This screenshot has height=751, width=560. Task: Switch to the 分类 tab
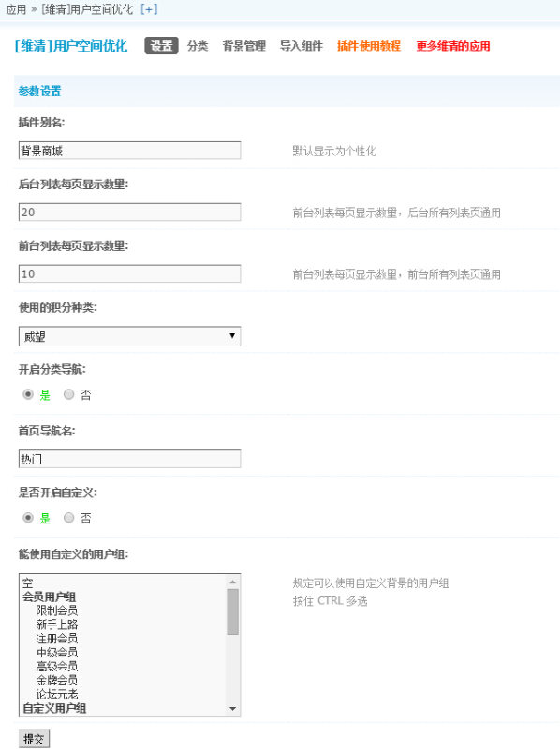pos(198,46)
